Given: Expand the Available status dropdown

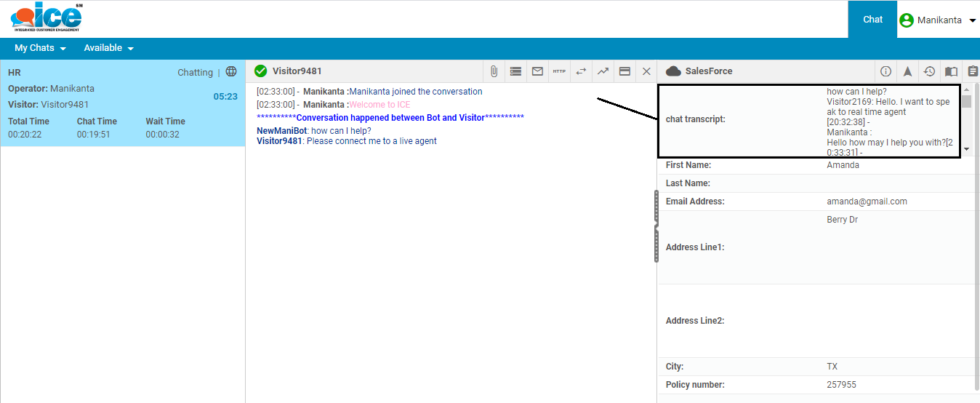Looking at the screenshot, I should pos(109,48).
